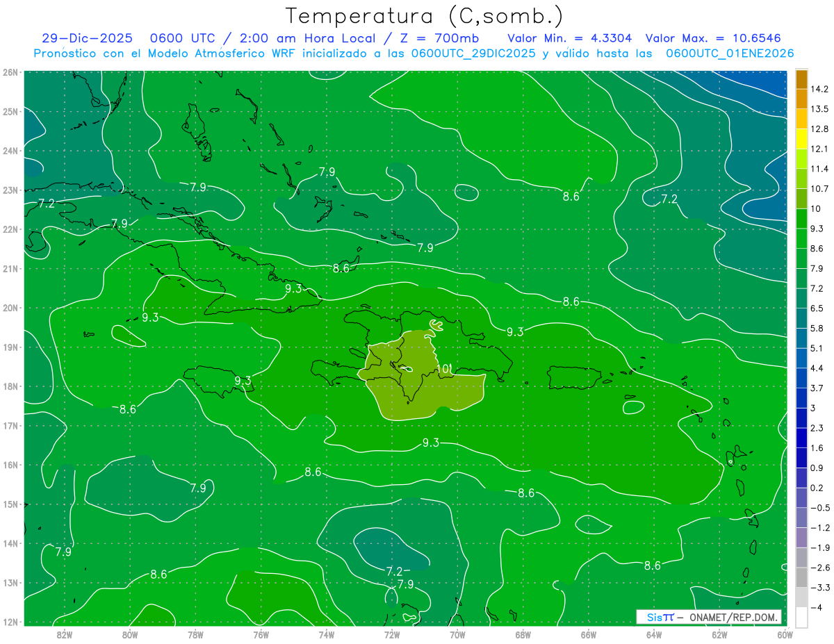Click the '74W' longitude axis label
Viewport: 834px width, 644px height.
326,634
